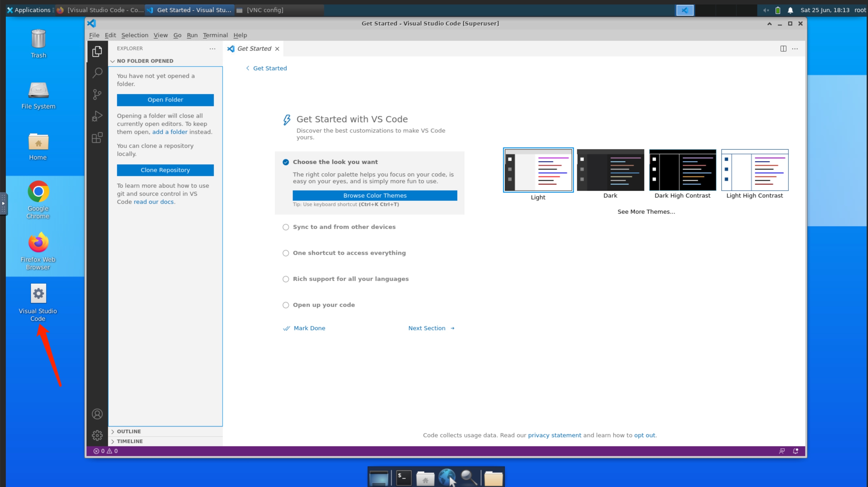Select the Get Started editor tab

click(253, 48)
